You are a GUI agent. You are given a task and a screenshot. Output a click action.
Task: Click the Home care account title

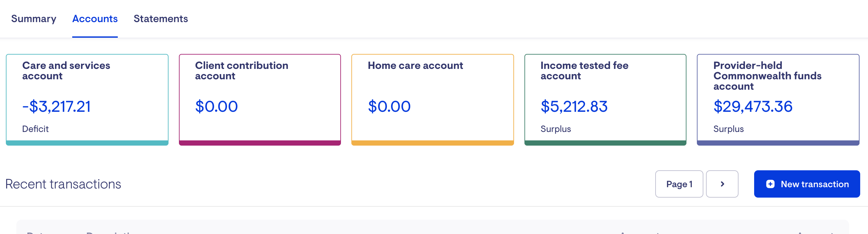tap(415, 66)
